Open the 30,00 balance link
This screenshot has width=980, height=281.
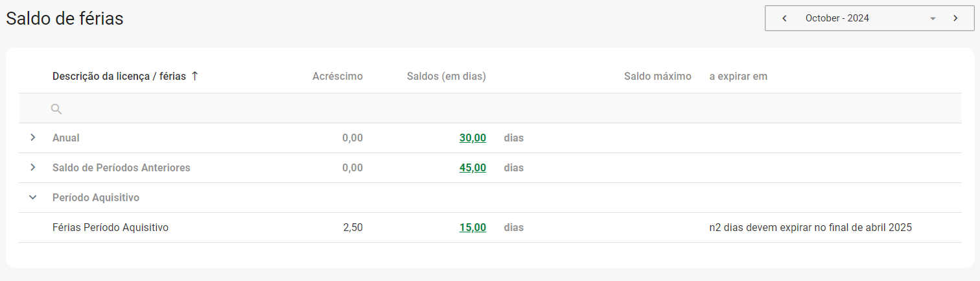pos(472,138)
